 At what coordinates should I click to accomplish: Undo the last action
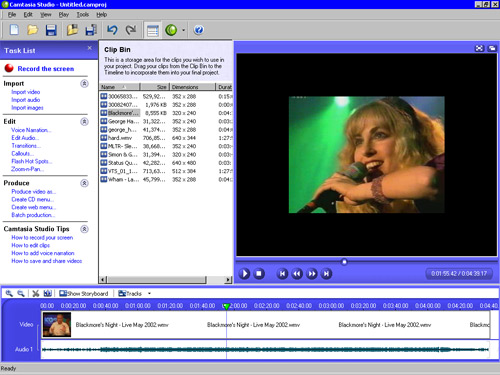(112, 30)
